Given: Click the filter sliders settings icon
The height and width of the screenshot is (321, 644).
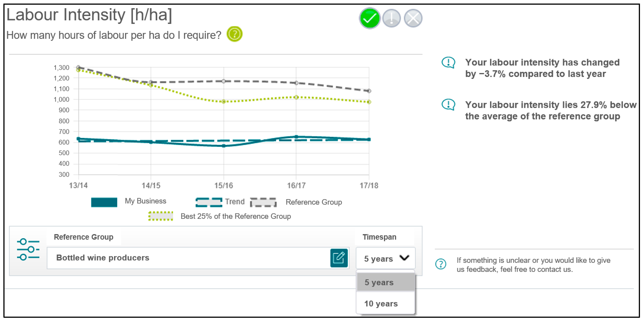Looking at the screenshot, I should click(x=28, y=249).
